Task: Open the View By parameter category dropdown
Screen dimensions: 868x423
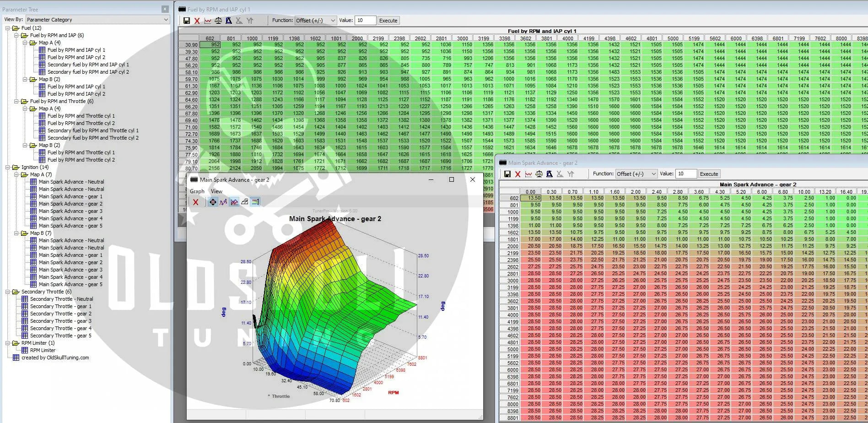Action: click(97, 20)
